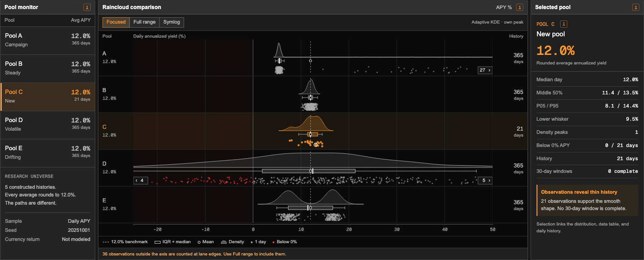Switch to the Symlog tab

click(x=172, y=22)
